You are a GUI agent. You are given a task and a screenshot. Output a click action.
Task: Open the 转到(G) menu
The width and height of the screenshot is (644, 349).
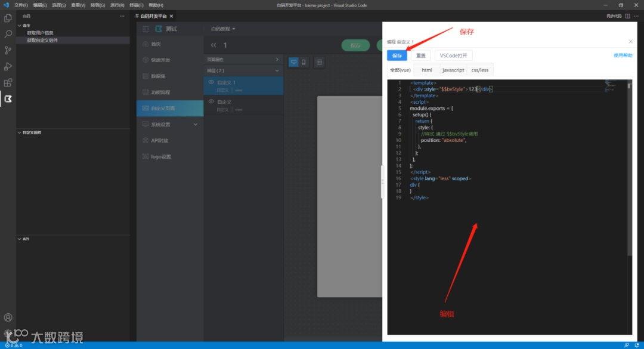point(97,5)
